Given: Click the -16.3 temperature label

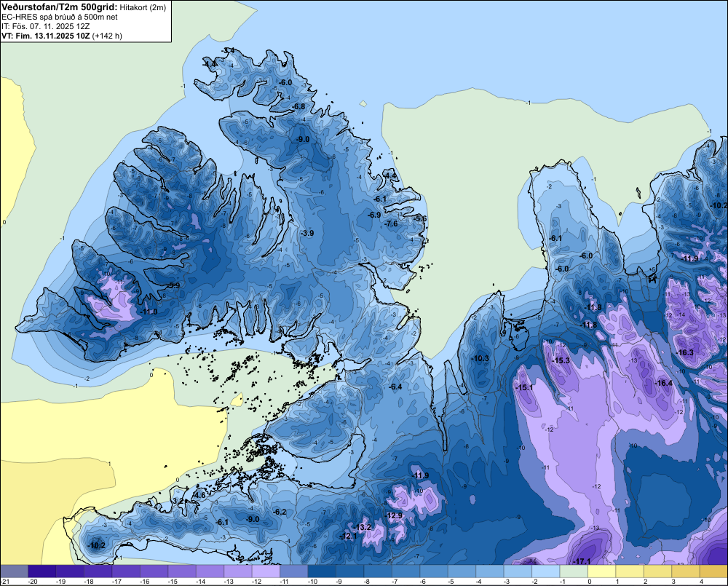Looking at the screenshot, I should point(685,353).
